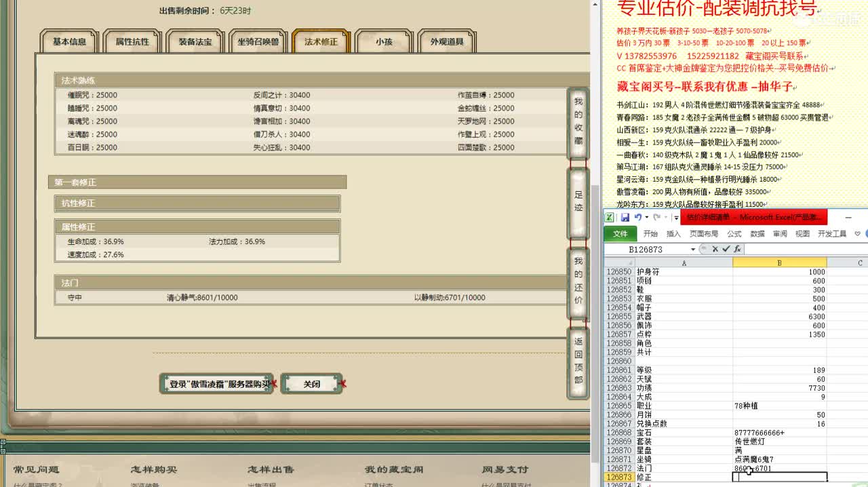Click 登录"傲雪凌霜"服务器购买 button

pyautogui.click(x=217, y=384)
